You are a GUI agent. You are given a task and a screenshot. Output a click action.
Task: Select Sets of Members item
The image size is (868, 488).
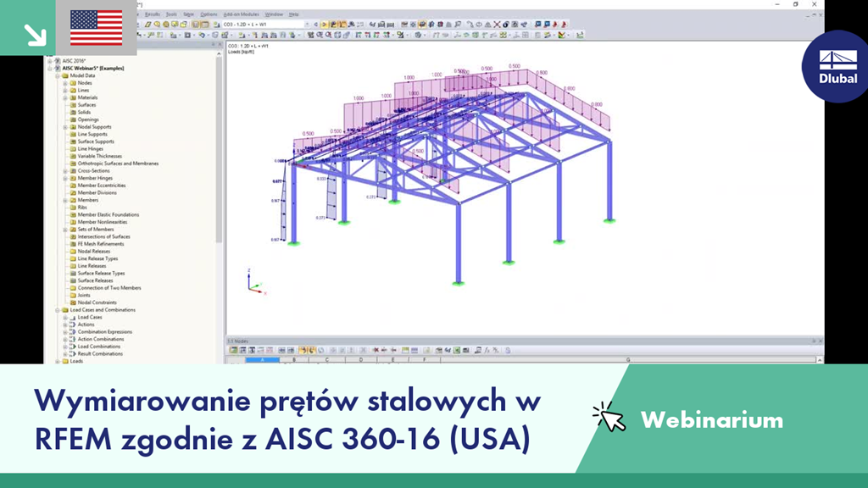click(x=95, y=229)
